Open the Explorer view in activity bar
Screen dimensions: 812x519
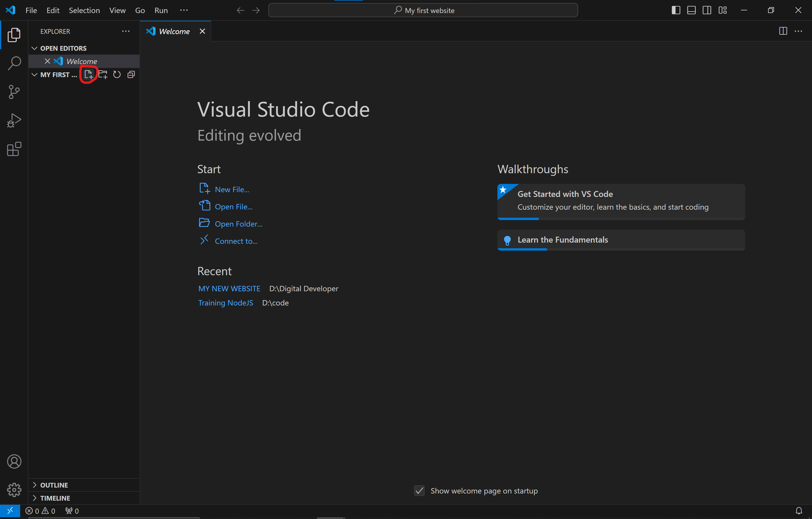14,35
